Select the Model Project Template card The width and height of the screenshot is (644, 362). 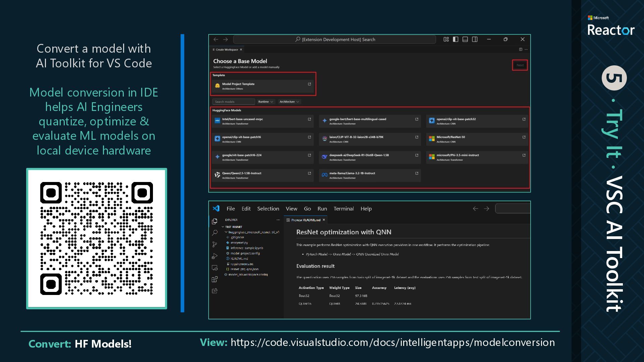tap(263, 86)
